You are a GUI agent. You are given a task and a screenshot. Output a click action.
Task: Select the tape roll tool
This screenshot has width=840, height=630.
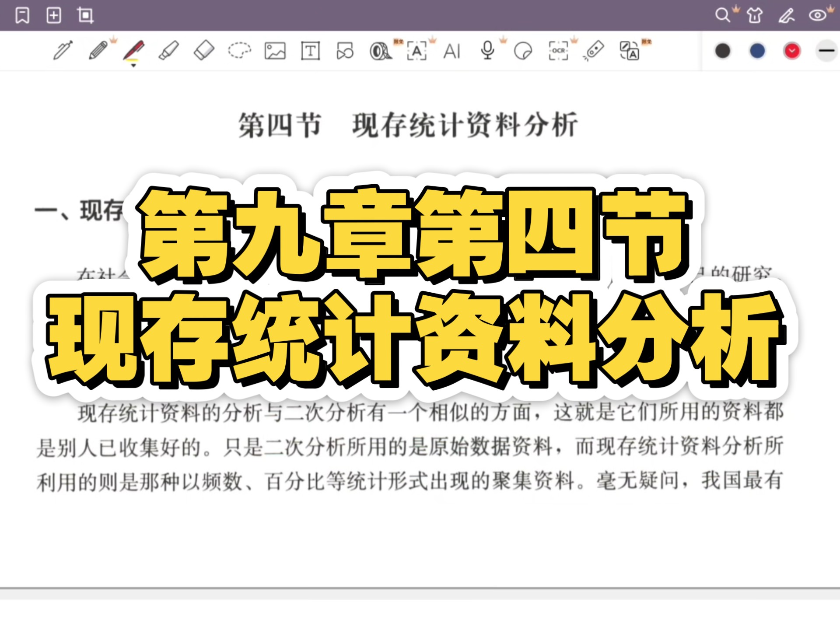tap(380, 51)
